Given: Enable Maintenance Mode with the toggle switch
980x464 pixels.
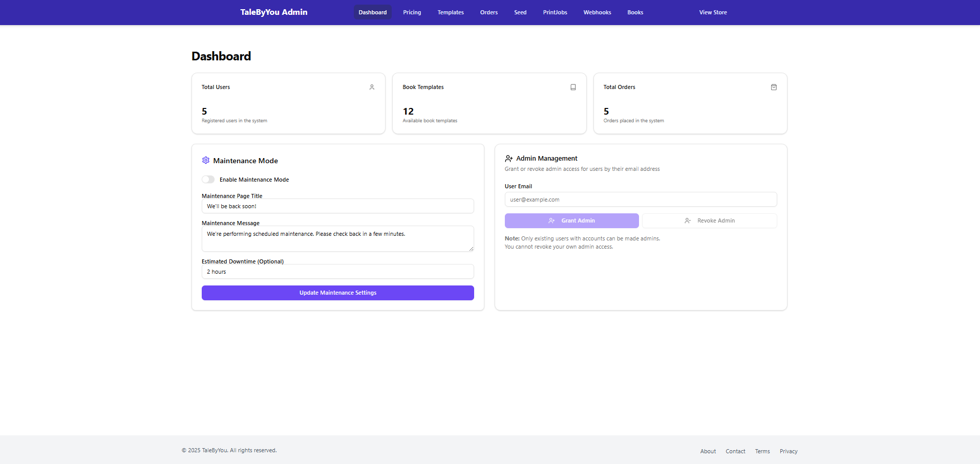Looking at the screenshot, I should coord(208,179).
